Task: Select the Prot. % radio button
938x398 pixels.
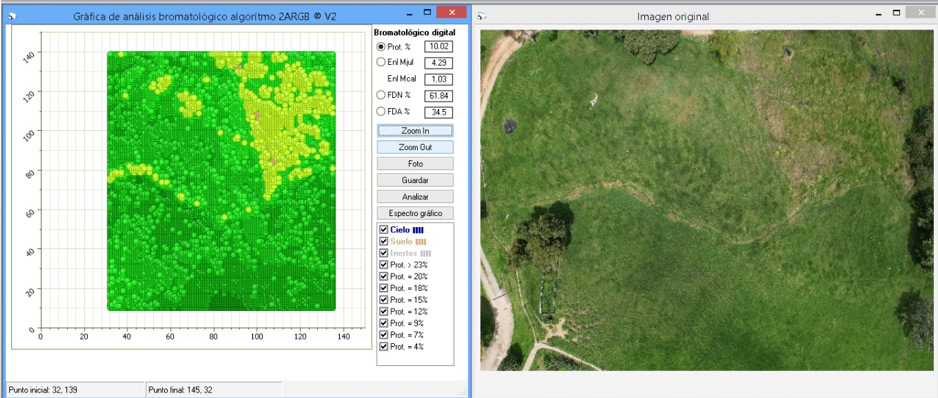Action: tap(381, 47)
